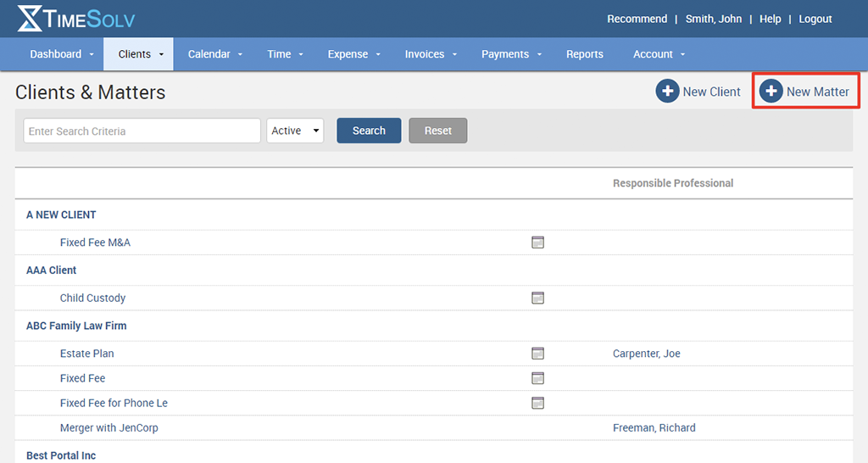Viewport: 868px width, 463px height.
Task: Open the Merger with JenCorp matter
Action: coord(108,428)
